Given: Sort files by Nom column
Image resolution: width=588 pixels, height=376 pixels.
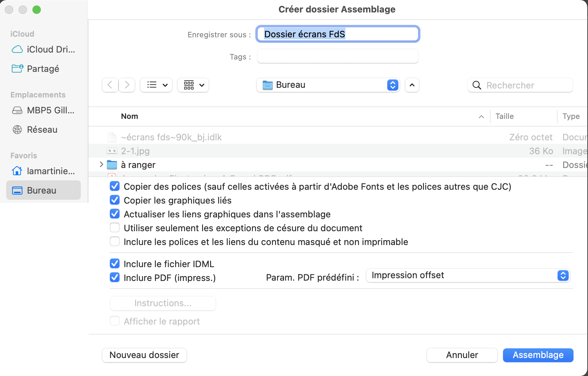Looking at the screenshot, I should pyautogui.click(x=130, y=116).
